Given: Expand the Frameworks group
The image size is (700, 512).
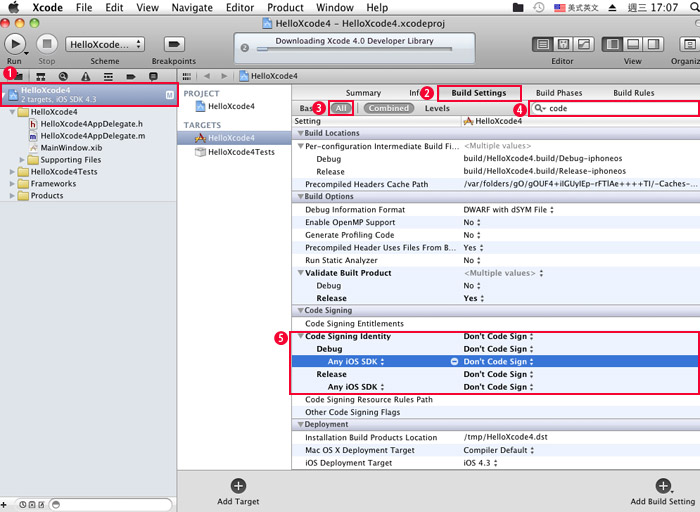Looking at the screenshot, I should (12, 184).
